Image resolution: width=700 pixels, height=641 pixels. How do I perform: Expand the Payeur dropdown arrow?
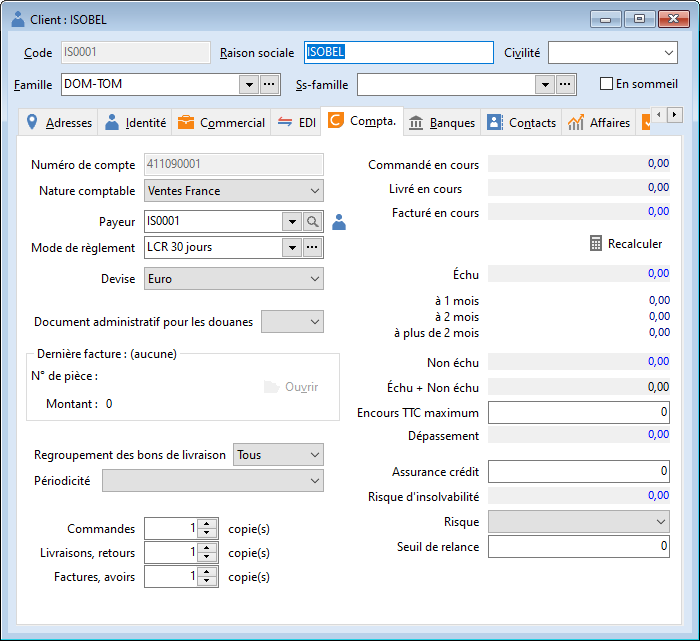pos(292,221)
